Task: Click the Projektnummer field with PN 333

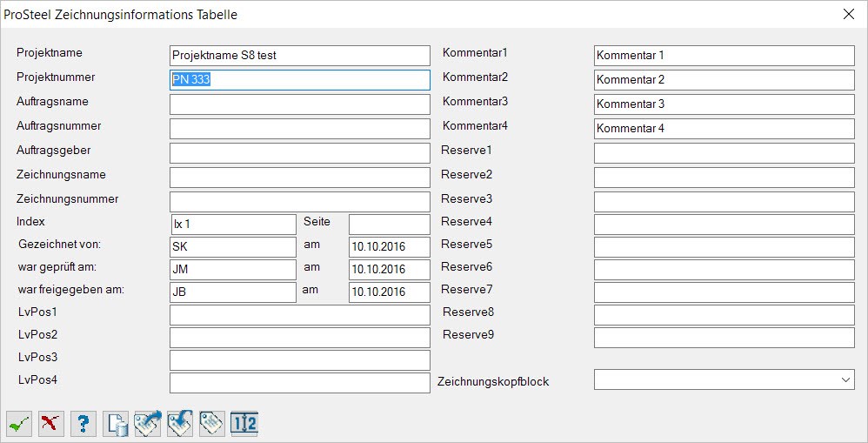Action: [x=299, y=80]
